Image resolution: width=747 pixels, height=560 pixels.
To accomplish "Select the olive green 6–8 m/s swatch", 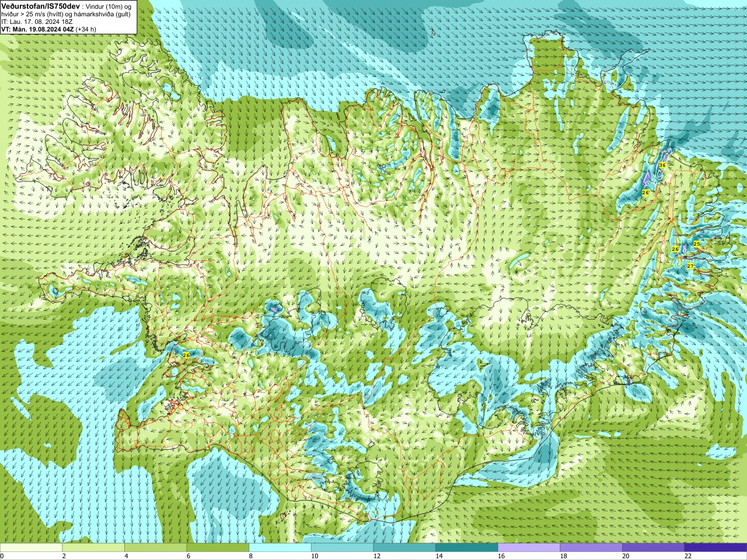I will click(x=218, y=548).
